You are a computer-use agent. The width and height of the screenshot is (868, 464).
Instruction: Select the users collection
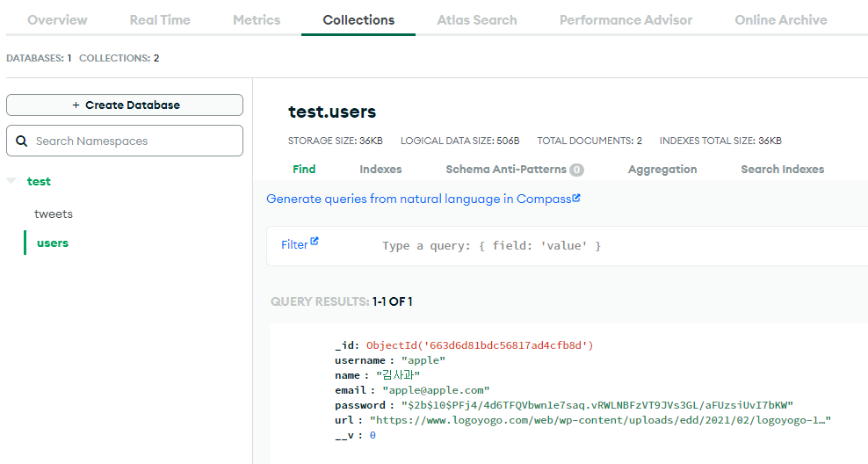[x=53, y=243]
